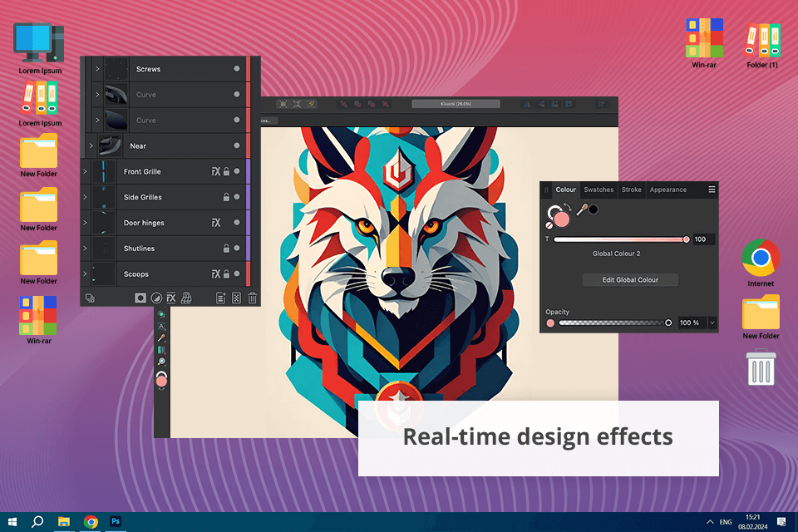Expand the Door hinges layer chevron
The image size is (798, 532).
(x=85, y=223)
